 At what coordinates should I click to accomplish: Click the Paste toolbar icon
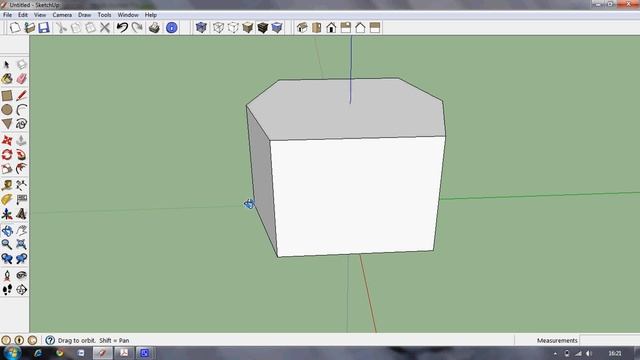click(x=90, y=27)
